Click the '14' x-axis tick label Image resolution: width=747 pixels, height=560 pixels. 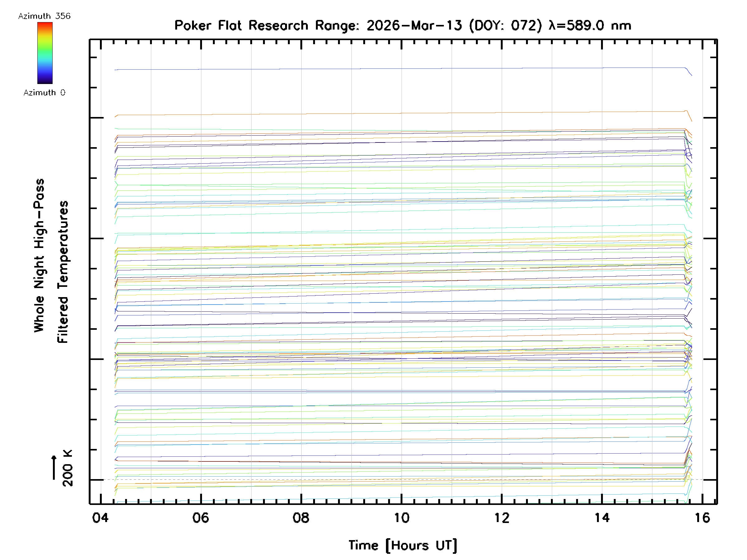602,518
